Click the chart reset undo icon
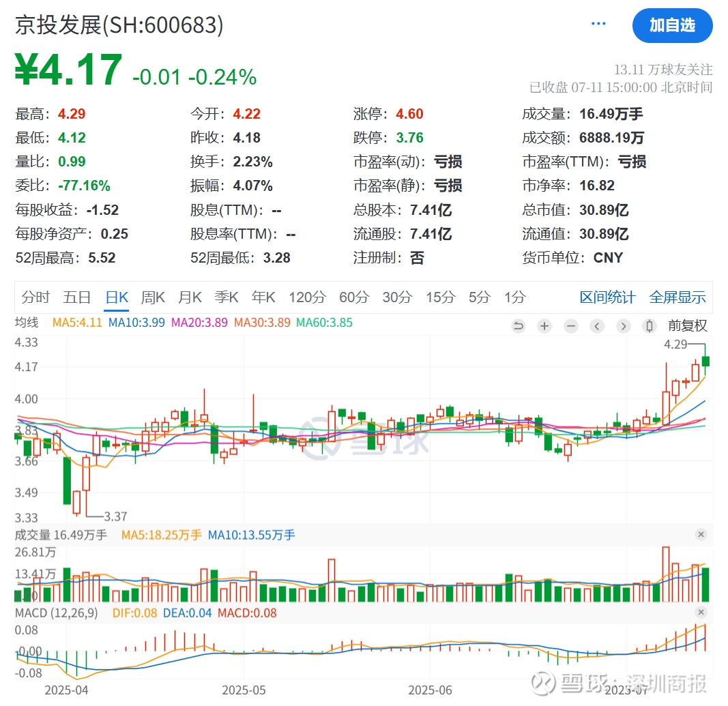This screenshot has width=728, height=706. (518, 326)
